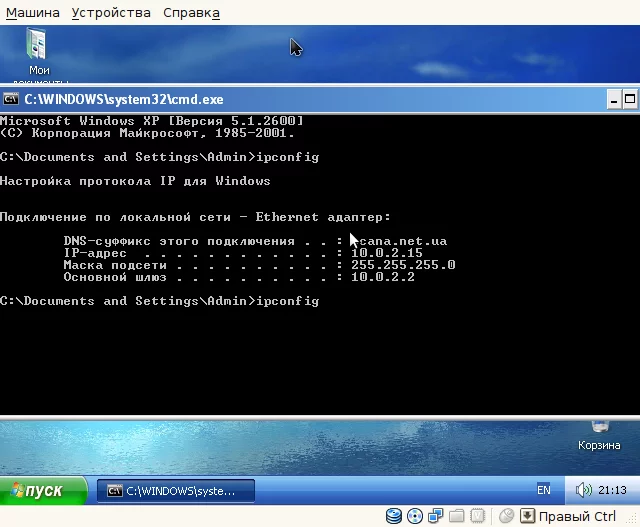Open the пуск Start menu

point(43,490)
